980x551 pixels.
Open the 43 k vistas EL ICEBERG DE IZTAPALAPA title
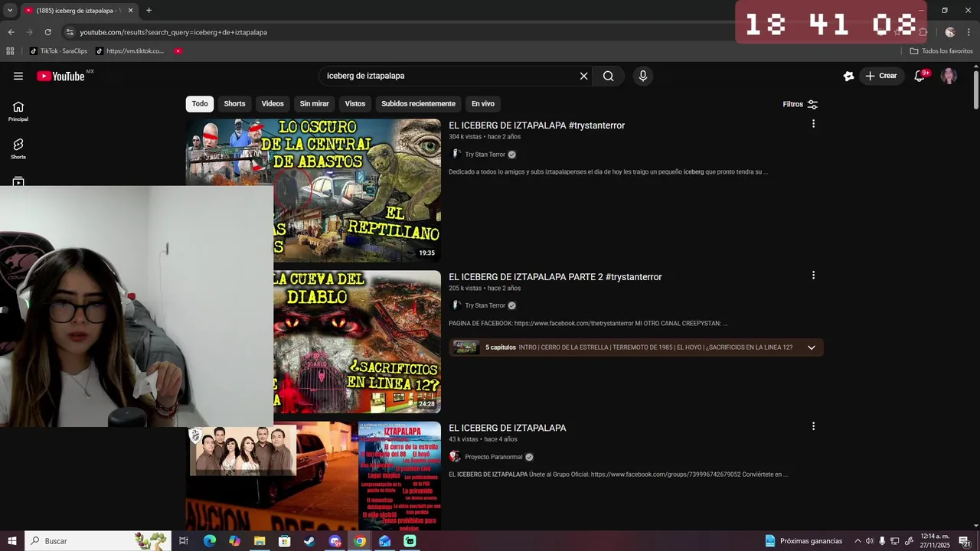[x=508, y=428]
